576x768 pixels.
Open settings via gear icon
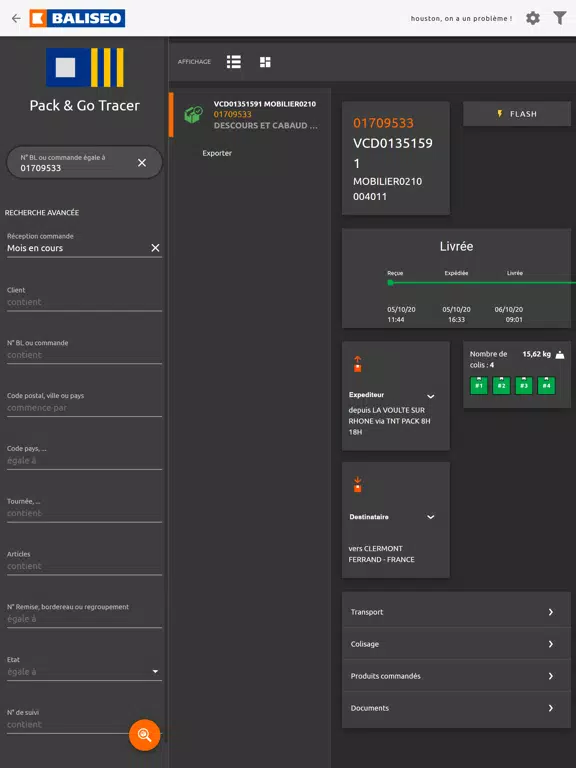(x=533, y=18)
